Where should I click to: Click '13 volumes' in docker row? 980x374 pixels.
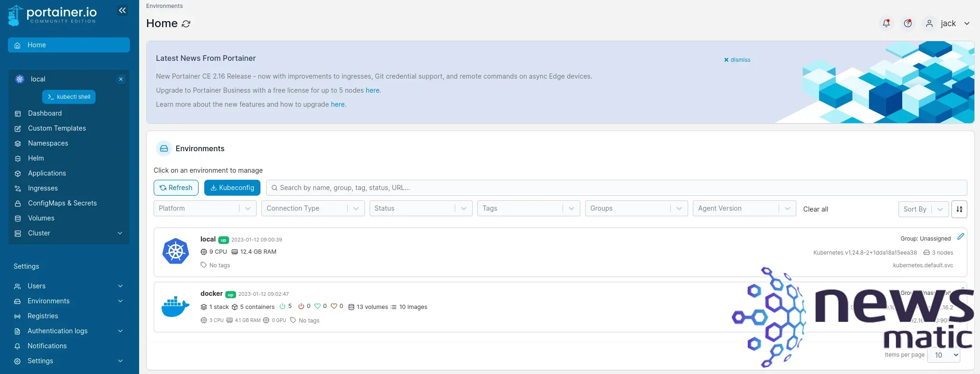(x=368, y=307)
